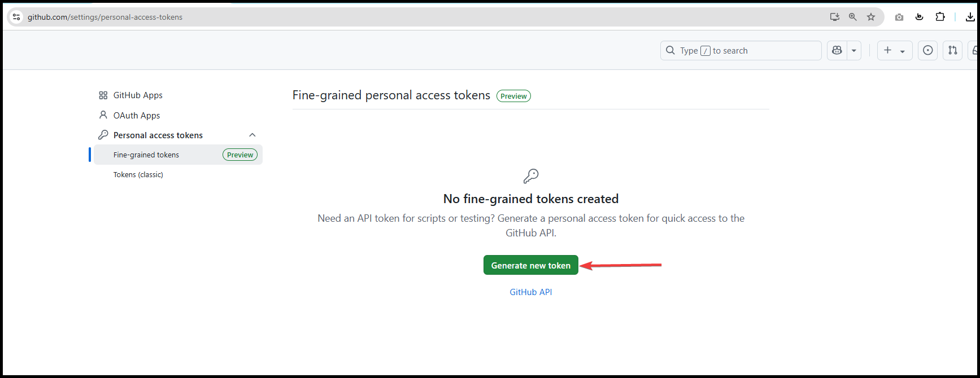Click the Generate new token button

click(x=531, y=265)
